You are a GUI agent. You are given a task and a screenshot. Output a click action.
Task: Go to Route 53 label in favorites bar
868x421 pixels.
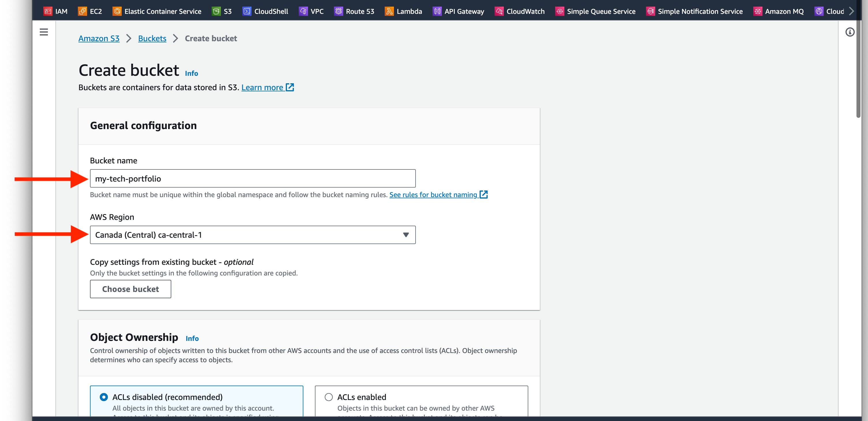click(x=360, y=12)
